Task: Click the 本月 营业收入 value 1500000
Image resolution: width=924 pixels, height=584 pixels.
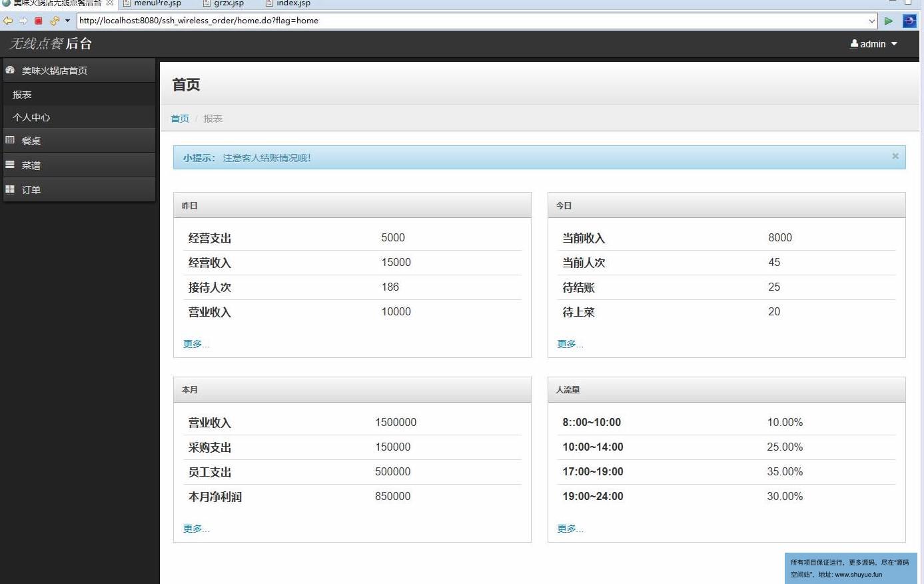Action: 396,423
